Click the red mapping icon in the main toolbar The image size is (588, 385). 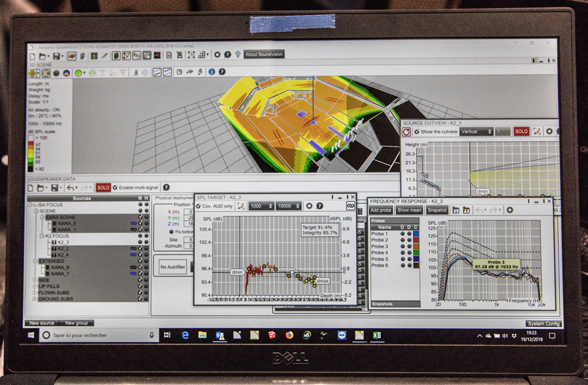(x=157, y=56)
